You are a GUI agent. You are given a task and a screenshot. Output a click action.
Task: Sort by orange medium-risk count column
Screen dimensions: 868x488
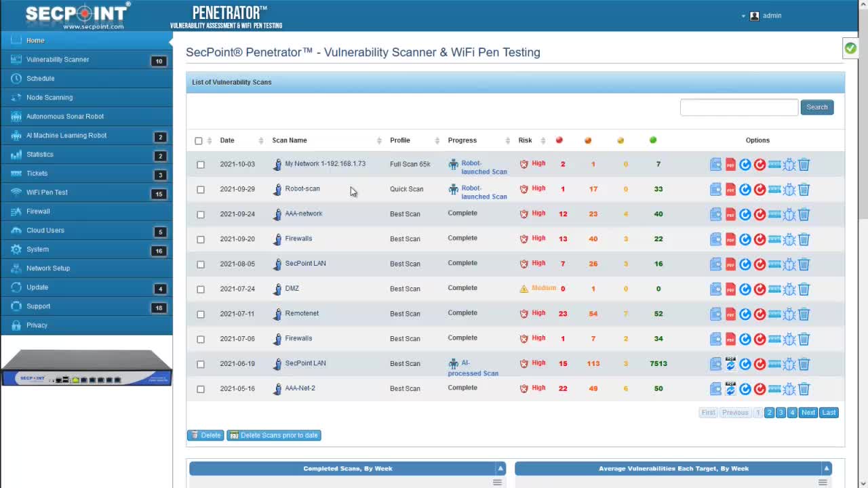tap(588, 140)
